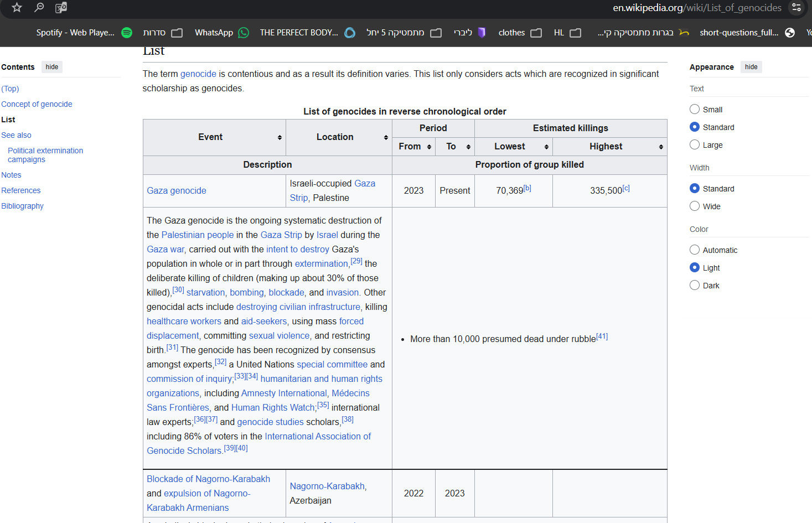This screenshot has width=812, height=523.
Task: Open the ליברי bookmark
Action: pyautogui.click(x=469, y=33)
